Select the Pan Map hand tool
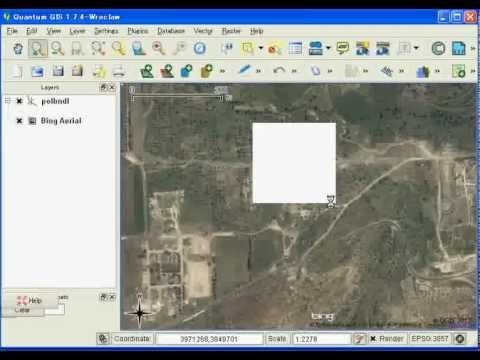The width and height of the screenshot is (480, 360). coord(18,49)
